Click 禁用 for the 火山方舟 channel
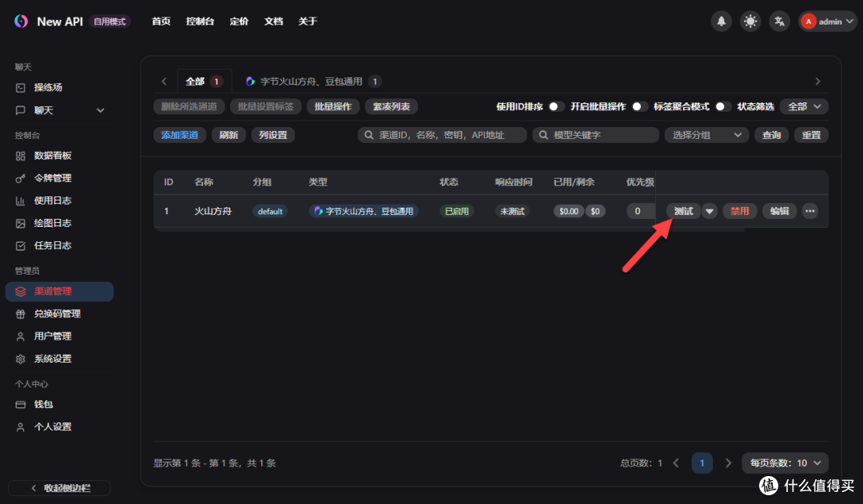 [739, 212]
